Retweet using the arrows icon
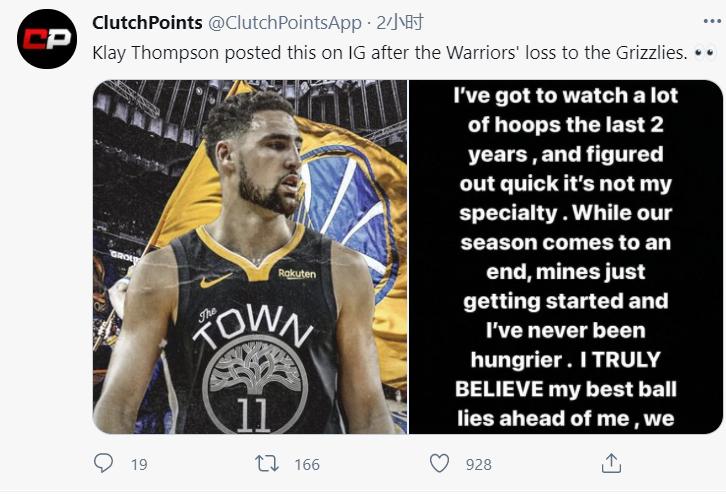 [267, 463]
